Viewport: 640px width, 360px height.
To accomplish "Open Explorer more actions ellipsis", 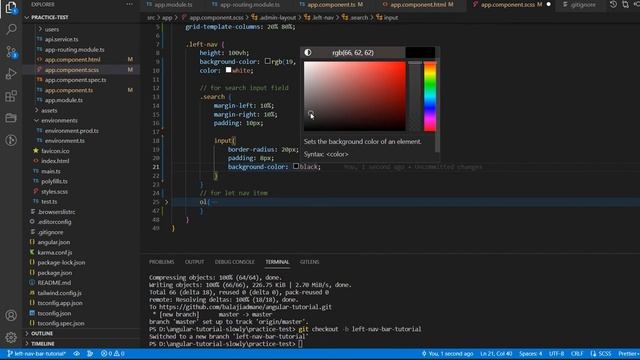I will click(x=129, y=4).
